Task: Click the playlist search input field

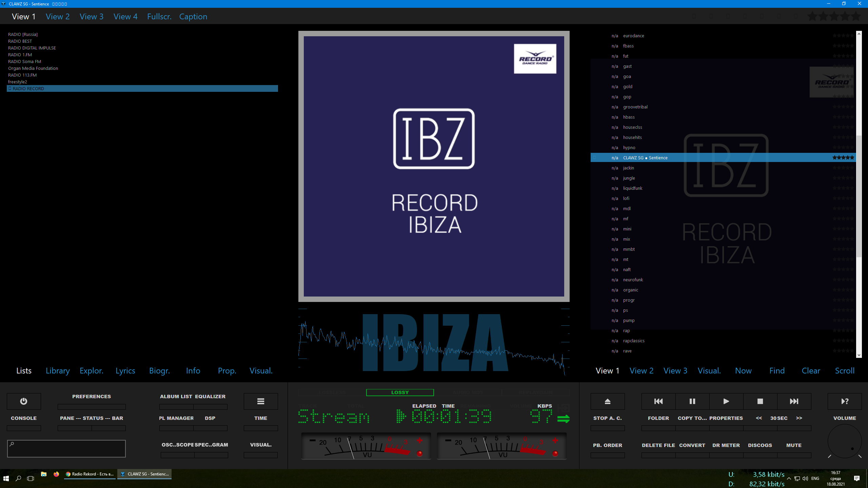Action: [66, 449]
